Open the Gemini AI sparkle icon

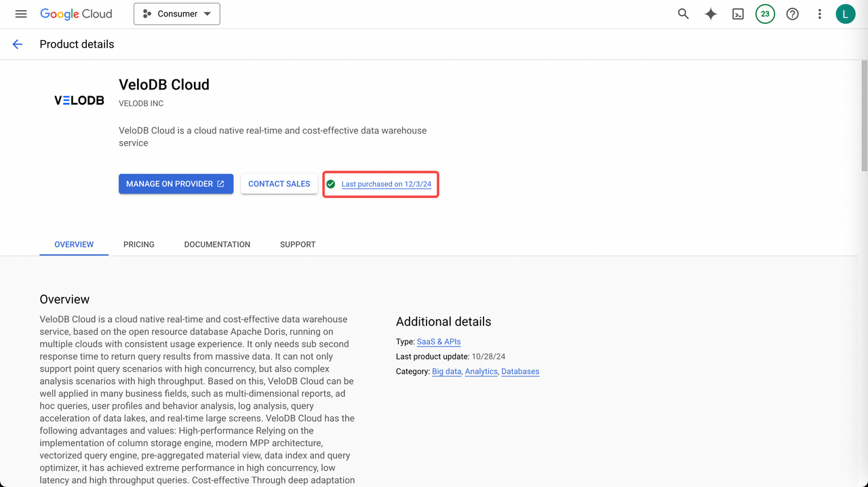[711, 14]
